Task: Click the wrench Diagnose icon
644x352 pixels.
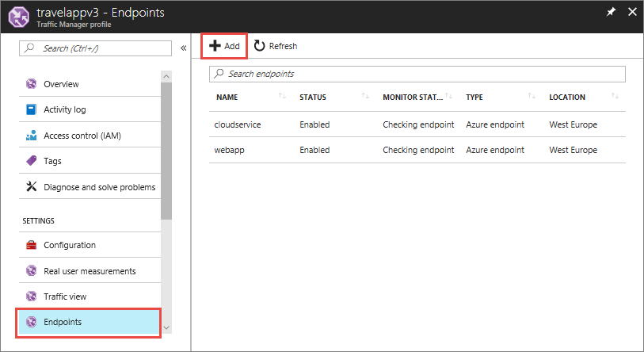Action: coord(31,186)
